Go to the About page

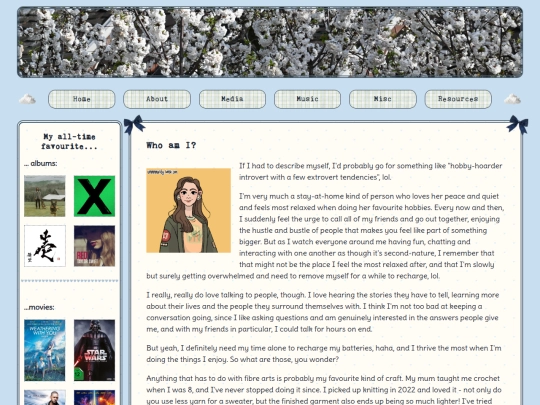click(157, 99)
